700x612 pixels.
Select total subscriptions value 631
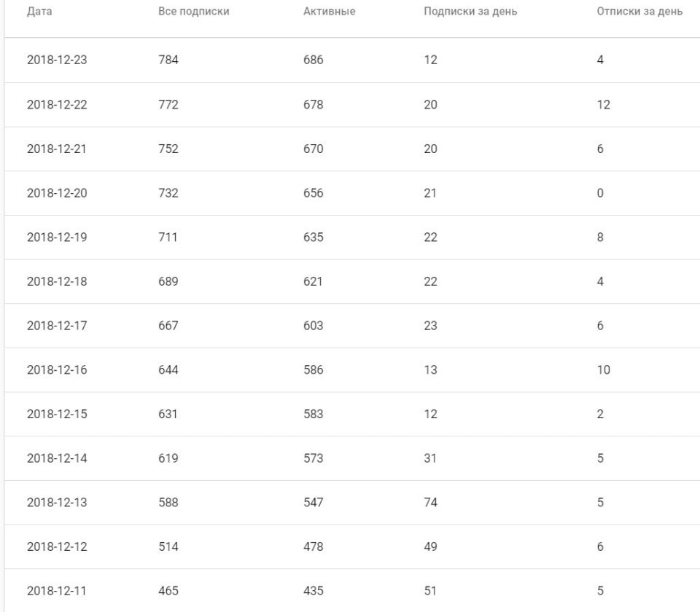pos(168,415)
